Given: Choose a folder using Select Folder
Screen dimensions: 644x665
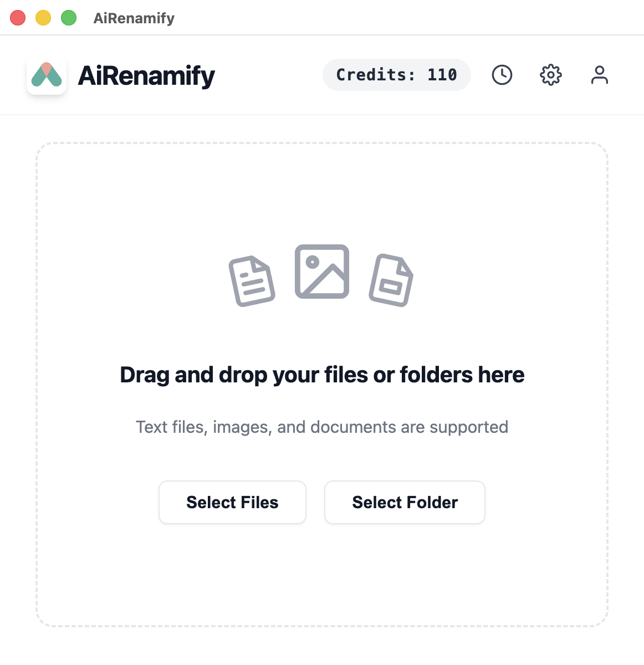Looking at the screenshot, I should [405, 502].
